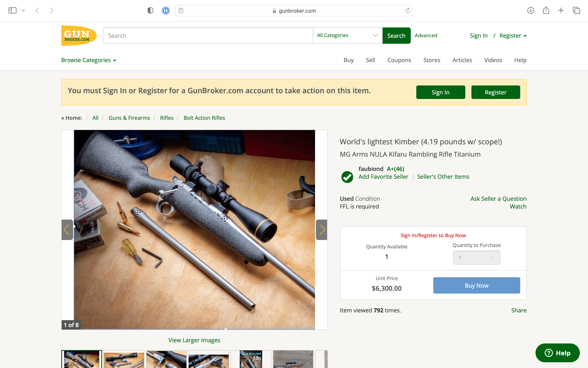The image size is (588, 368).
Task: Click Sign In in the header
Action: [479, 36]
